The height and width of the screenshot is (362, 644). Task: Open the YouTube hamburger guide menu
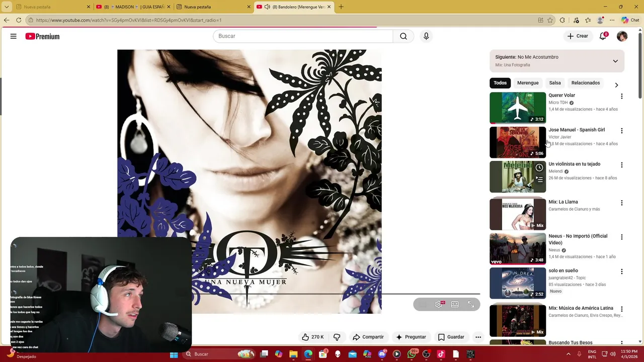pos(14,36)
